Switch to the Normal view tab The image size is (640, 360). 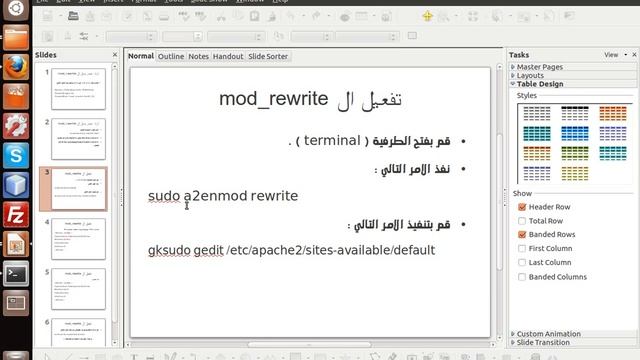(141, 56)
